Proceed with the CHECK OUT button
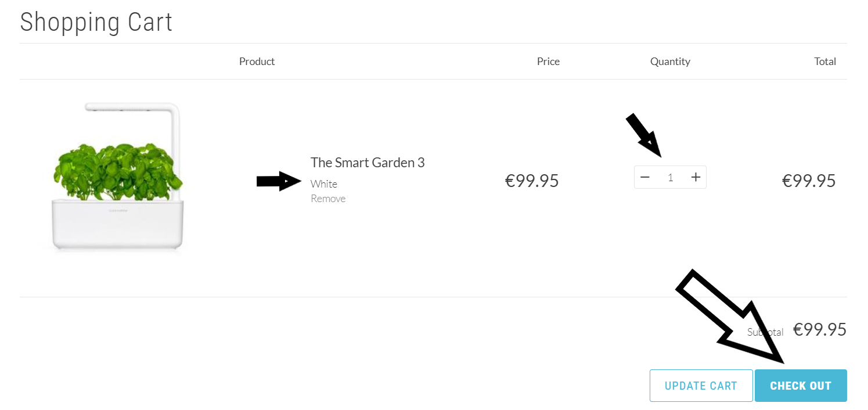 [x=801, y=386]
